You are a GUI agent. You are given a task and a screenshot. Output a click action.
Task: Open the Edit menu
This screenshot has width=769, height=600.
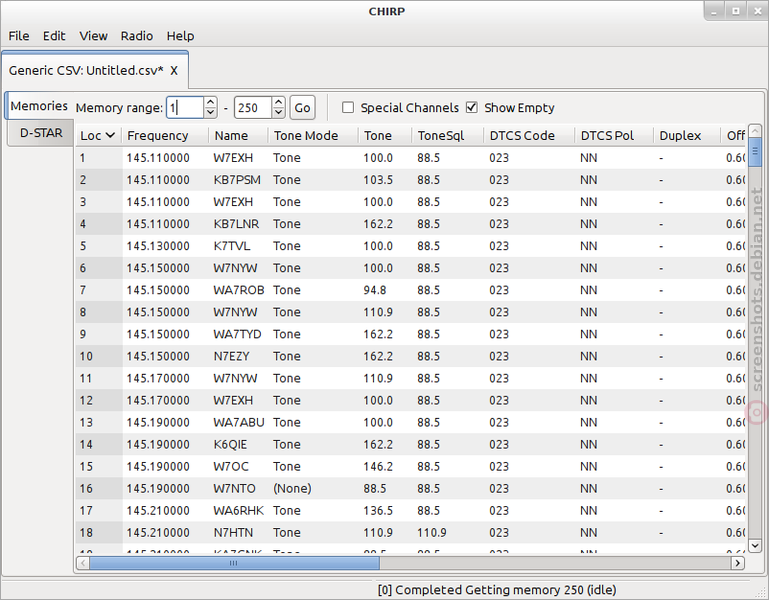coord(54,36)
